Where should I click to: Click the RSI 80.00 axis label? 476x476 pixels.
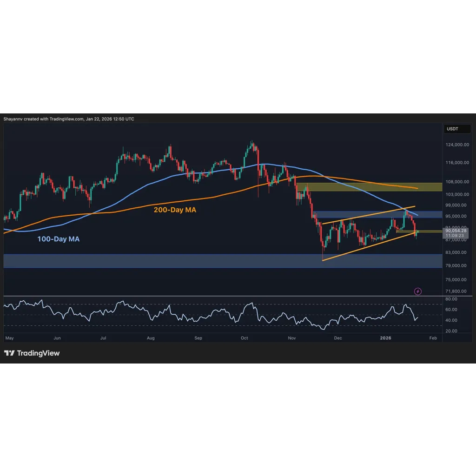[x=451, y=299]
